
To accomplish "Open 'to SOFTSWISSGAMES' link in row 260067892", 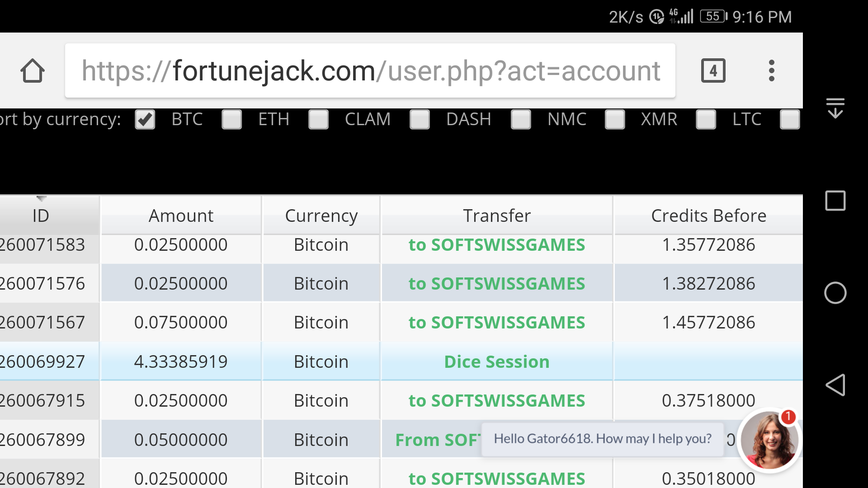I will (497, 479).
